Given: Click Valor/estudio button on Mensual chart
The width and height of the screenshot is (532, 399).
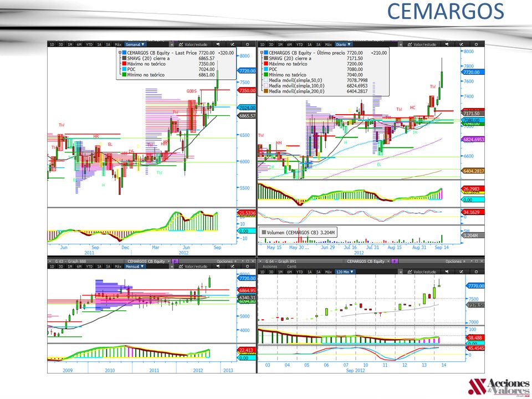Looking at the screenshot, I should tap(193, 267).
